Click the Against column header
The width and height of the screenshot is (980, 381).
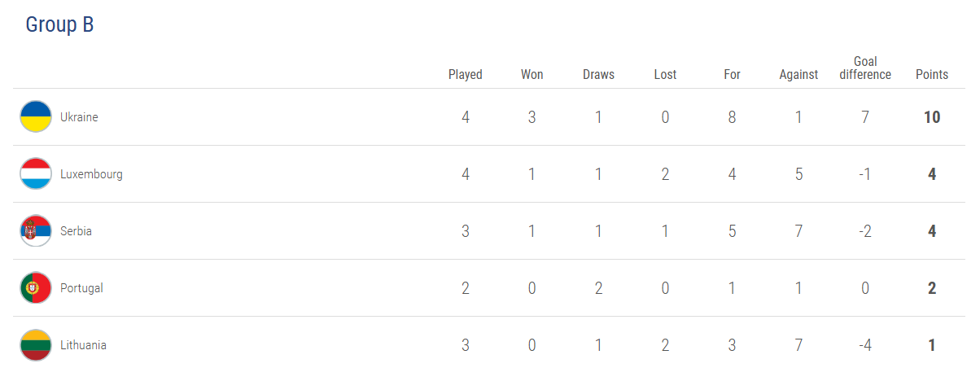pyautogui.click(x=798, y=75)
